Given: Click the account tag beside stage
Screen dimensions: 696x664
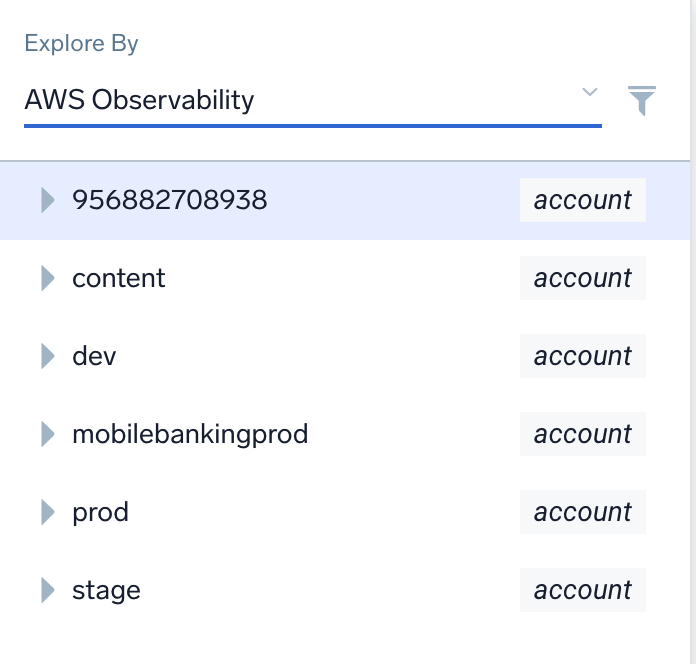Looking at the screenshot, I should tap(582, 590).
